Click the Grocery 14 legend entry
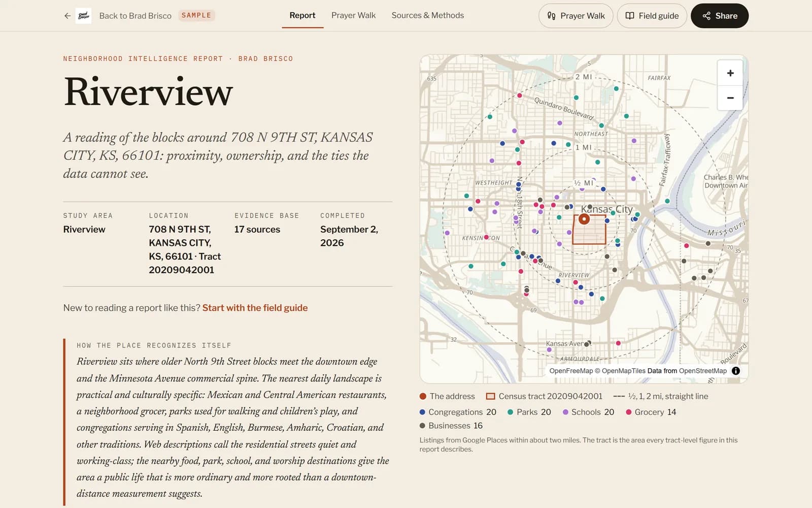This screenshot has width=812, height=508. coord(651,412)
